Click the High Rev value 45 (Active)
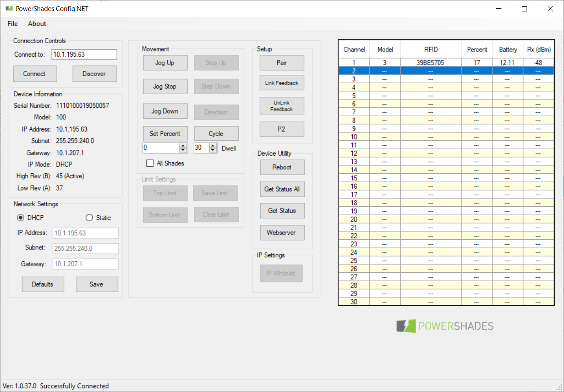This screenshot has height=392, width=564. click(x=70, y=176)
